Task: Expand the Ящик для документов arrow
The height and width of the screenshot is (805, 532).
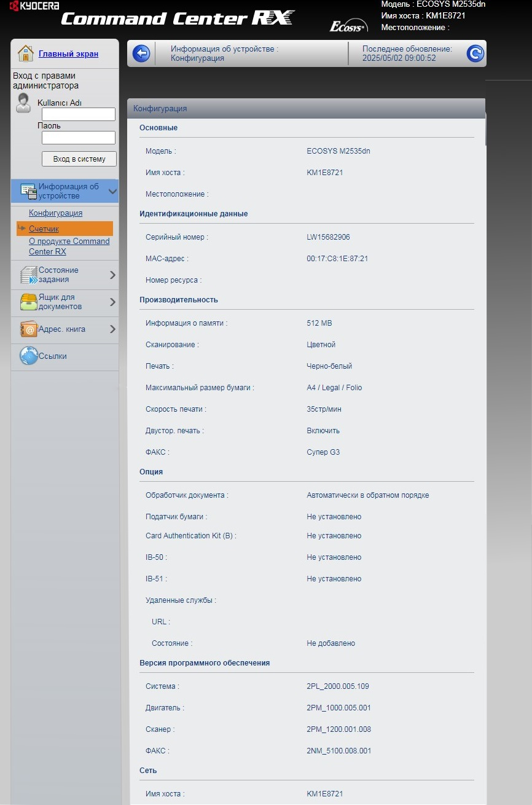Action: coord(112,302)
